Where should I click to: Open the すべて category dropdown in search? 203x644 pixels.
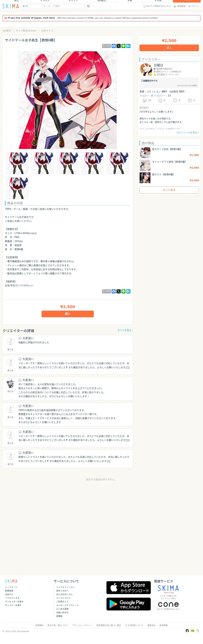coord(32,6)
